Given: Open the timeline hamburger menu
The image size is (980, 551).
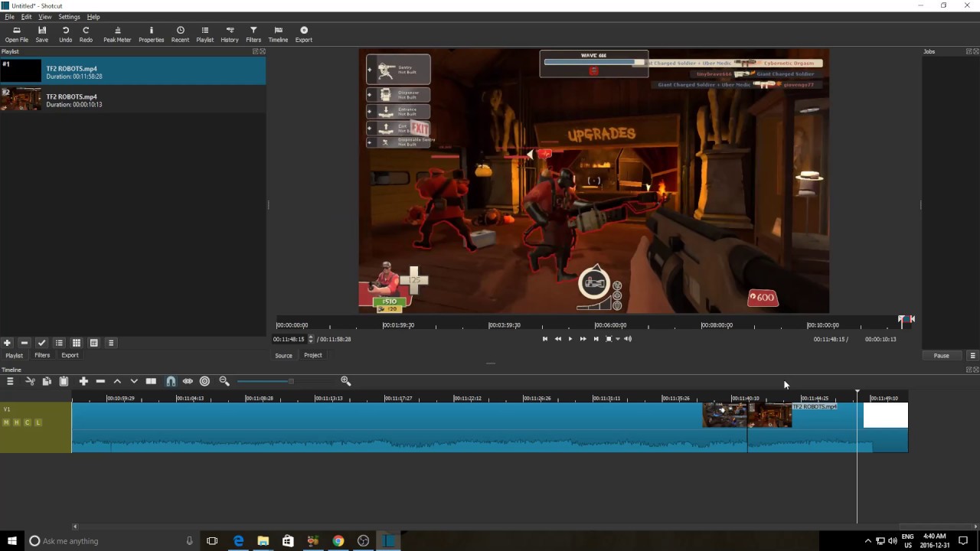Looking at the screenshot, I should [10, 381].
